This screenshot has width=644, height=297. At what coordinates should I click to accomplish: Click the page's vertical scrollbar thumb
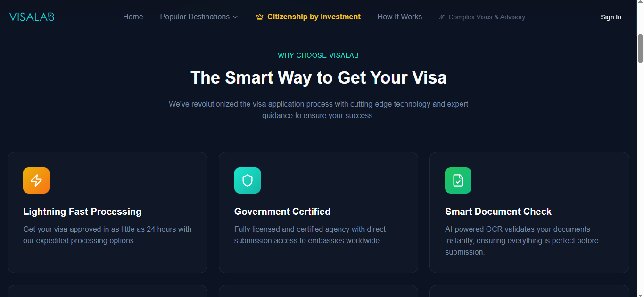pos(640,48)
